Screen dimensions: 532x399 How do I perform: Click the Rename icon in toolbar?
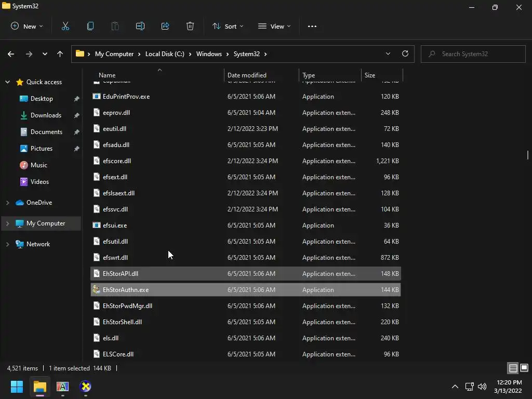click(140, 26)
